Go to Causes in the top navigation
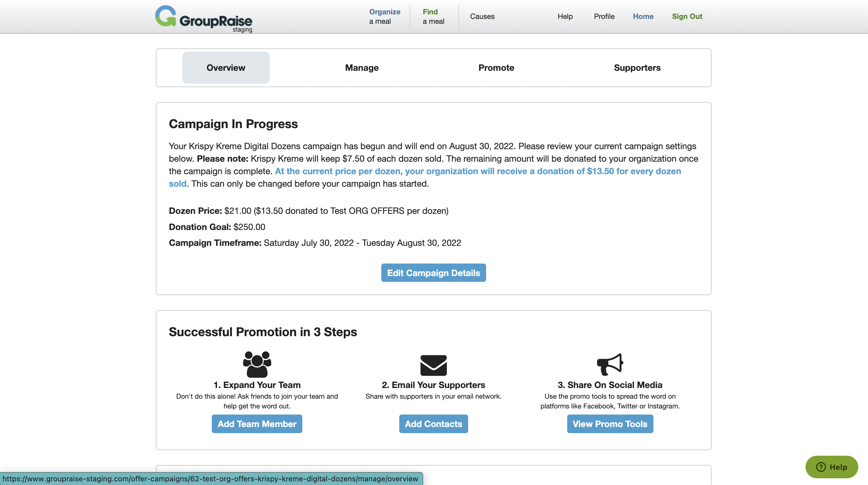Screen dimensions: 868x485 click(x=482, y=16)
